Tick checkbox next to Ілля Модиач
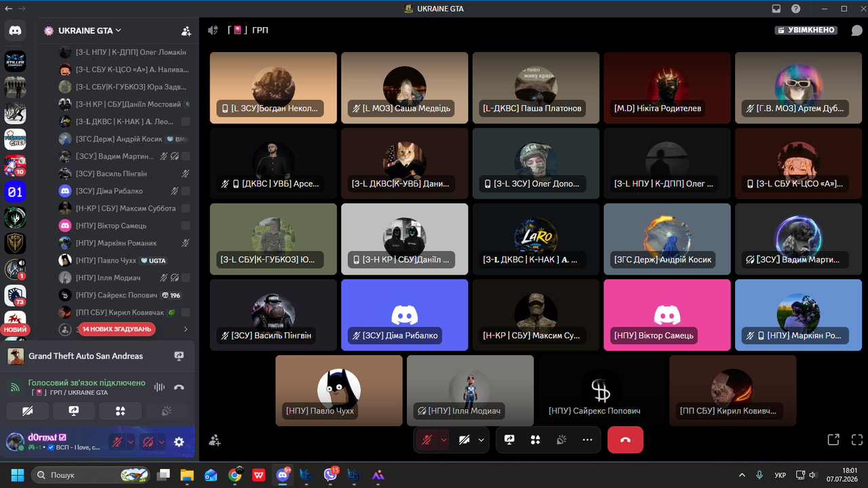This screenshot has height=488, width=868. coord(186,278)
